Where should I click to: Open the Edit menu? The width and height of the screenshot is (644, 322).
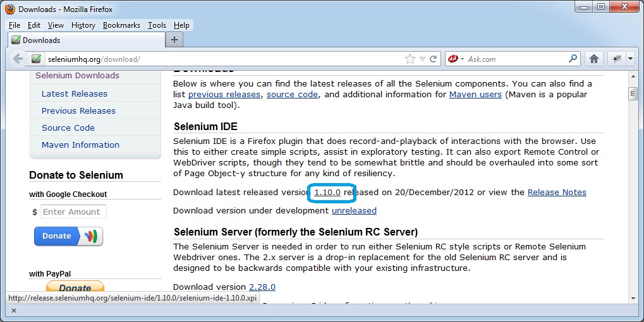pos(33,25)
